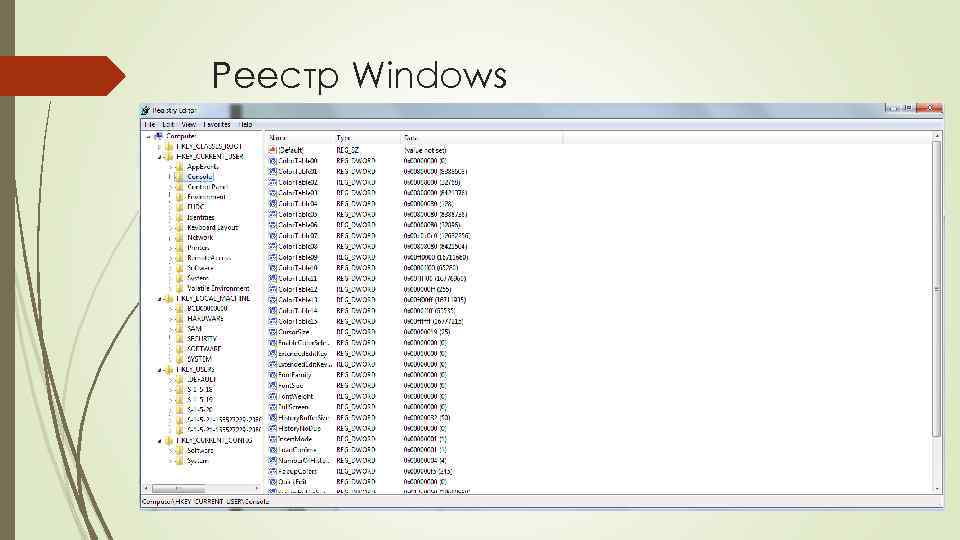960x540 pixels.
Task: Expand the HKEY_CLASSES_ROOT hive
Action: click(159, 147)
